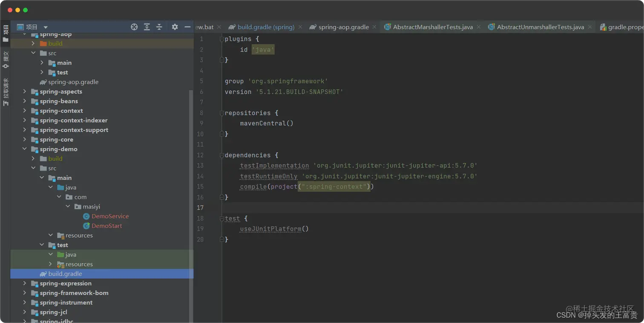The width and height of the screenshot is (644, 323).
Task: Click 'testRuntimeOnly' on line 14
Action: [x=269, y=176]
